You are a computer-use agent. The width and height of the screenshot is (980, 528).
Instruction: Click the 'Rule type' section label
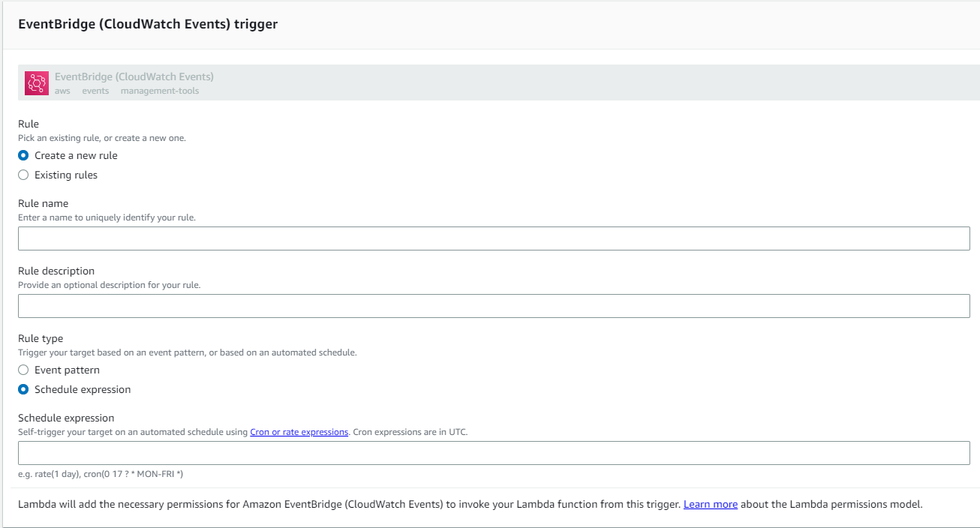41,338
